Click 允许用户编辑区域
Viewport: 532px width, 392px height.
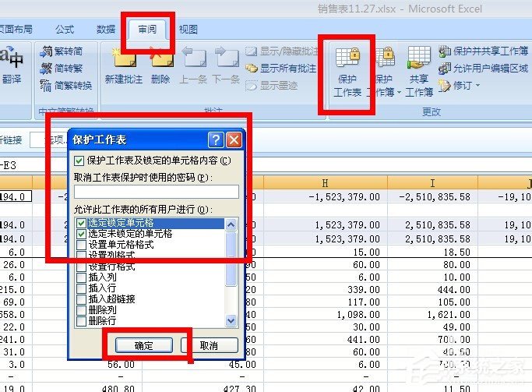tap(484, 69)
